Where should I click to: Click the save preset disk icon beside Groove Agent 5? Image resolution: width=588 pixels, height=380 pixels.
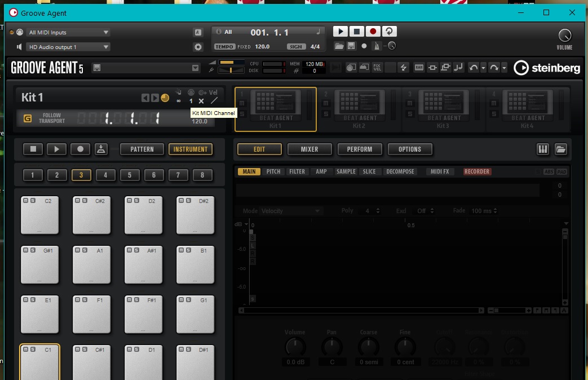pos(97,68)
